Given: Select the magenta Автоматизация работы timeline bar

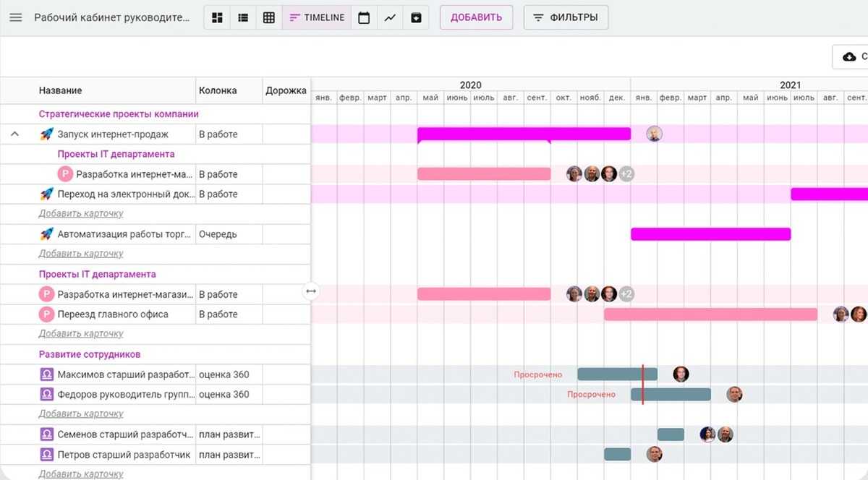Looking at the screenshot, I should click(x=710, y=234).
